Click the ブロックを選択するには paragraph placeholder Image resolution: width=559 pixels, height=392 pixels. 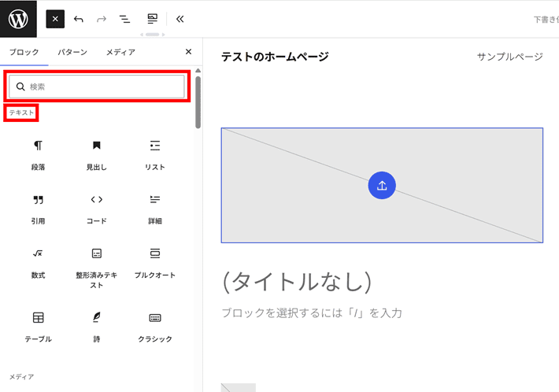point(312,312)
